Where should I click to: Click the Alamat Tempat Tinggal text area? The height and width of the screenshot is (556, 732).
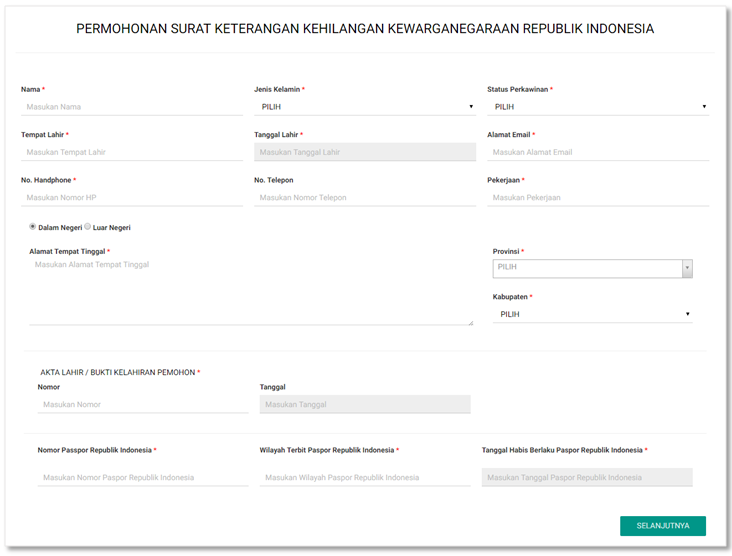click(x=250, y=290)
